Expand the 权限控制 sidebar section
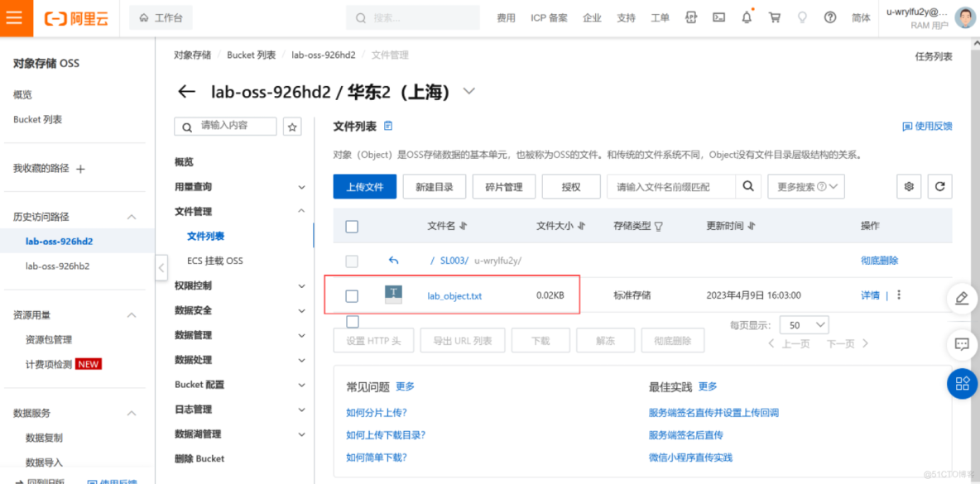980x484 pixels. point(240,285)
